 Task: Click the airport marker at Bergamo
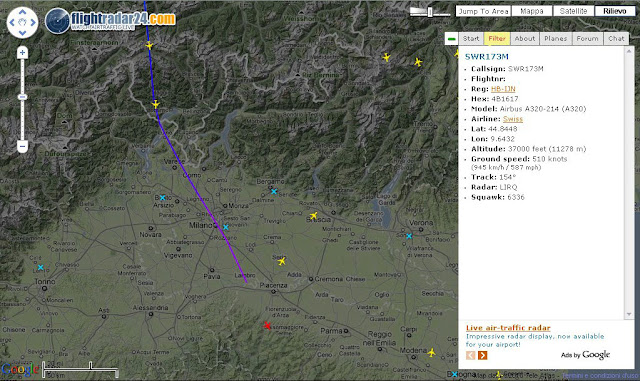pos(274,191)
